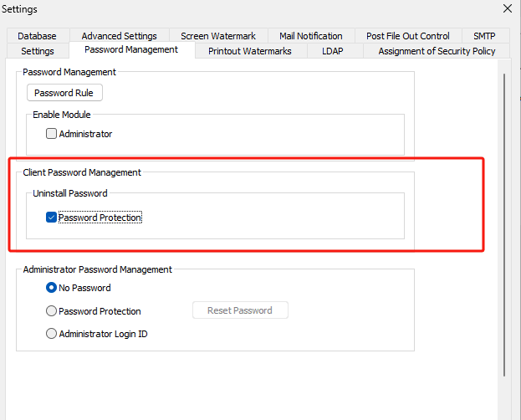Select the No Password radio option
521x420 pixels.
pos(52,288)
